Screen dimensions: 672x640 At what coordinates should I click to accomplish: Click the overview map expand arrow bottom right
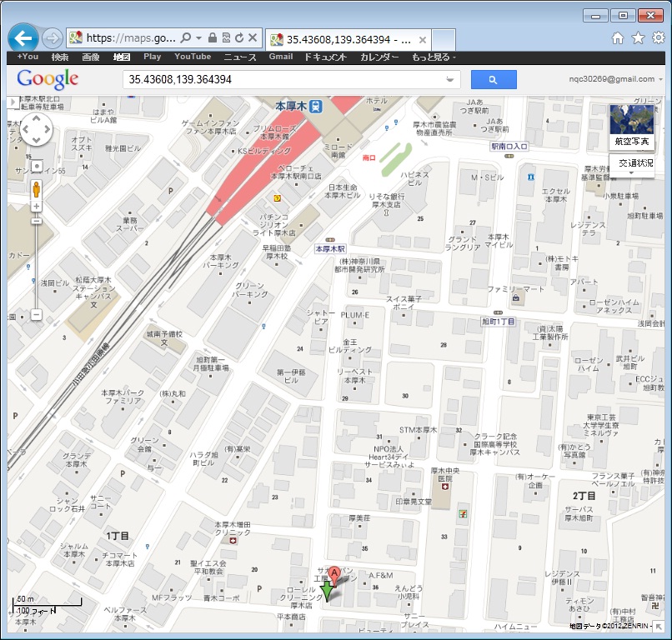(x=658, y=626)
